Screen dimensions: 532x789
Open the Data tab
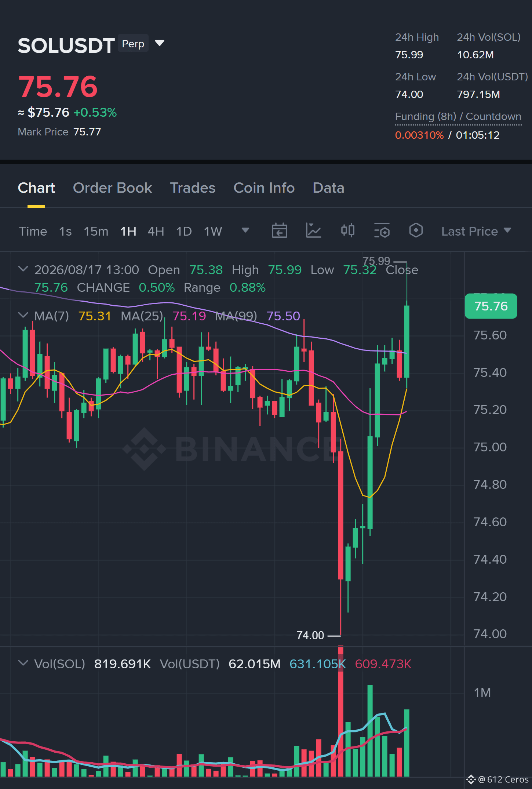point(328,188)
